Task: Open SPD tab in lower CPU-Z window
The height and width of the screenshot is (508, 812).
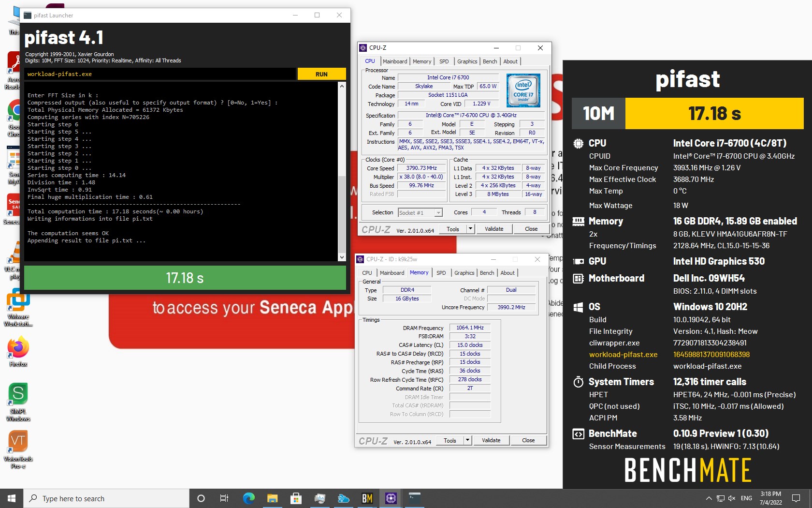Action: (441, 273)
